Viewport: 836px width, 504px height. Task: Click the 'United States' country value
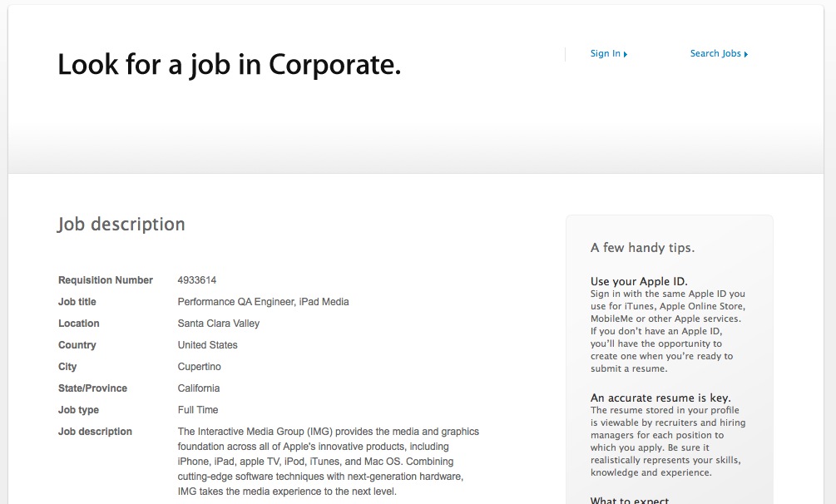click(x=207, y=345)
